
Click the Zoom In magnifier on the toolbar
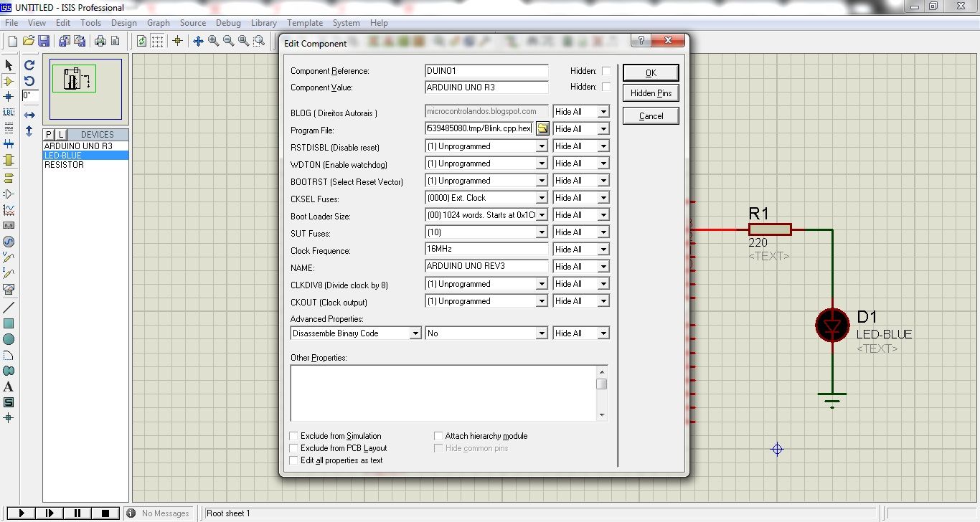point(212,40)
